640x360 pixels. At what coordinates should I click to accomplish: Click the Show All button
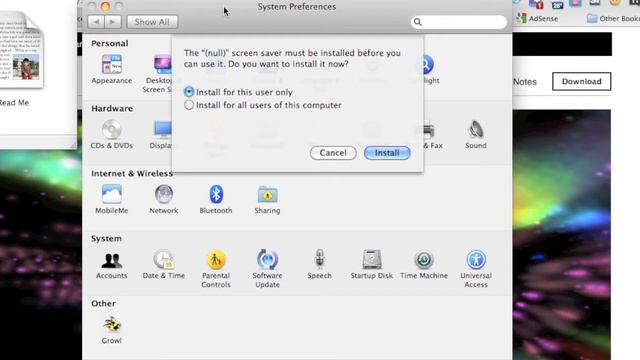pos(152,22)
